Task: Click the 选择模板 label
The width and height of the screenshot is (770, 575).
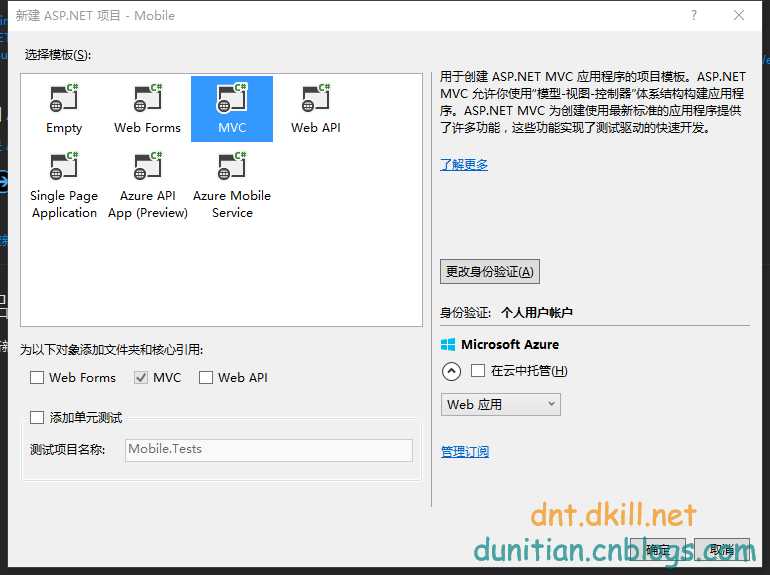Action: [x=58, y=55]
